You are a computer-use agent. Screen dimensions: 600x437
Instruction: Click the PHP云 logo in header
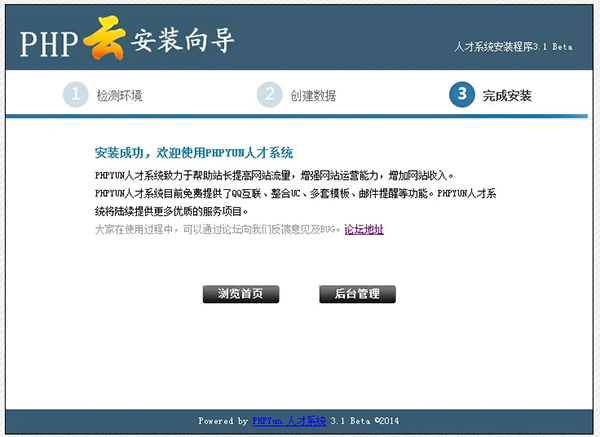[x=73, y=40]
